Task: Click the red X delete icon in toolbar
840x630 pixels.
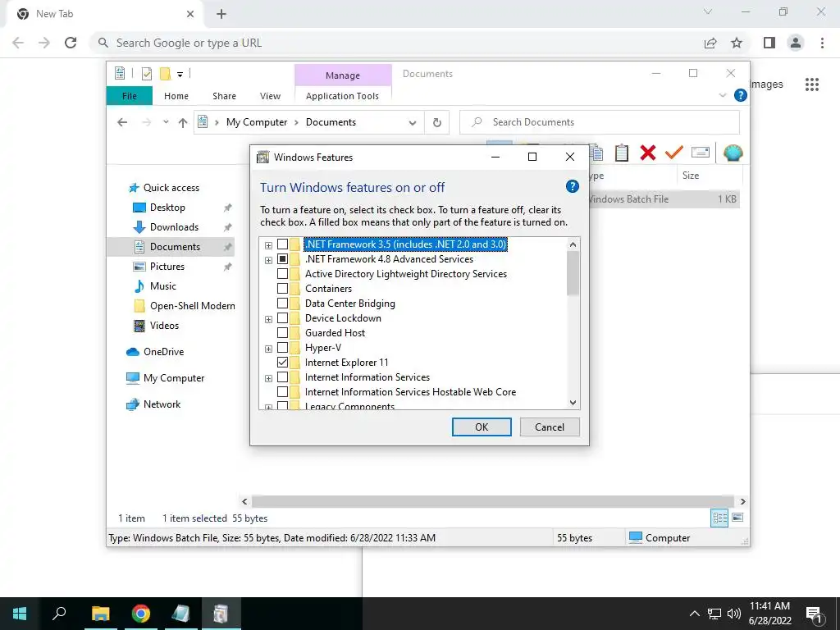Action: pos(648,153)
